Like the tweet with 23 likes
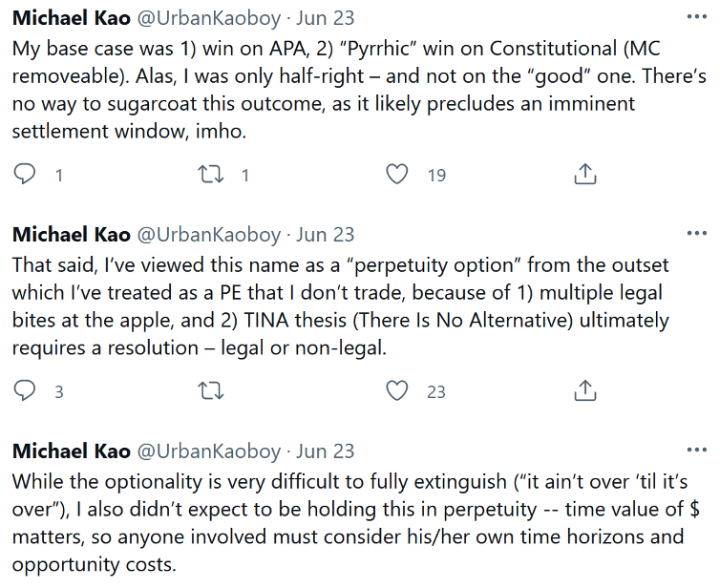The image size is (720, 588). pyautogui.click(x=396, y=390)
